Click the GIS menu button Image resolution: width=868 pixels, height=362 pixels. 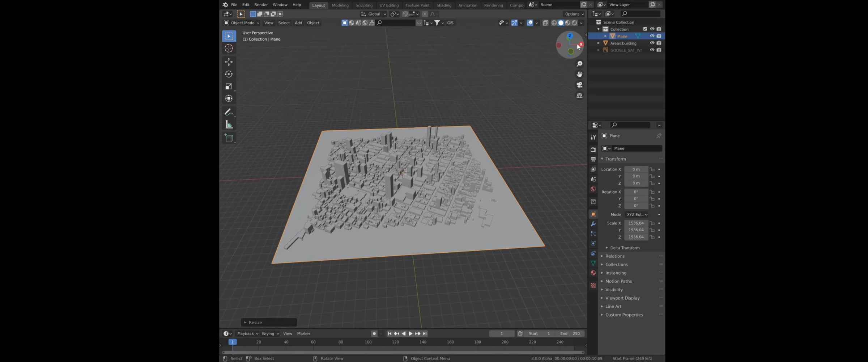(450, 23)
